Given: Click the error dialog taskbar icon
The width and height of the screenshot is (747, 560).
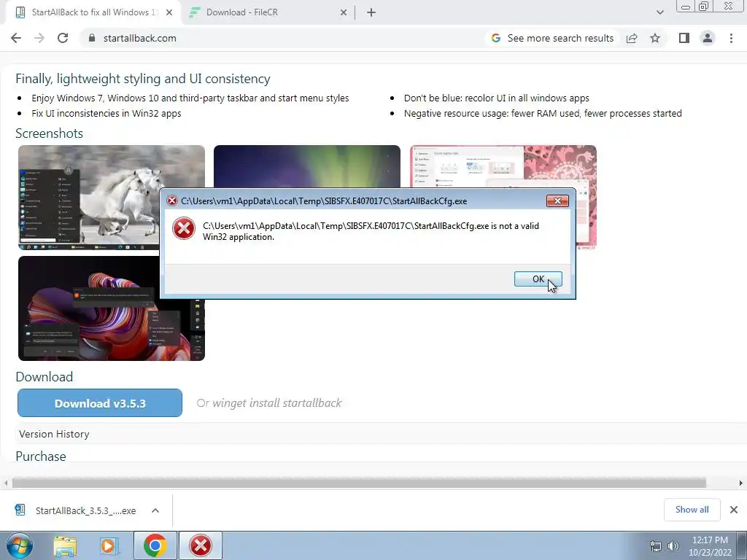Looking at the screenshot, I should 201,545.
